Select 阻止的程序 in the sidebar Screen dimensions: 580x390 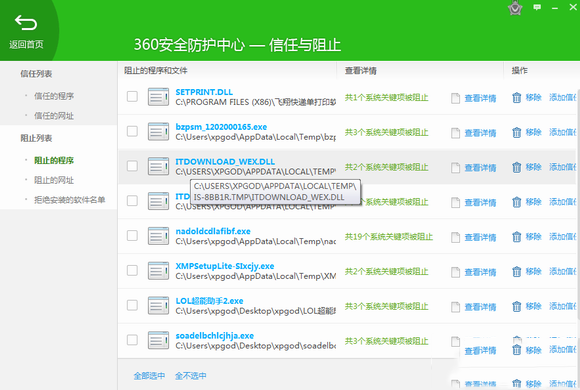click(54, 160)
